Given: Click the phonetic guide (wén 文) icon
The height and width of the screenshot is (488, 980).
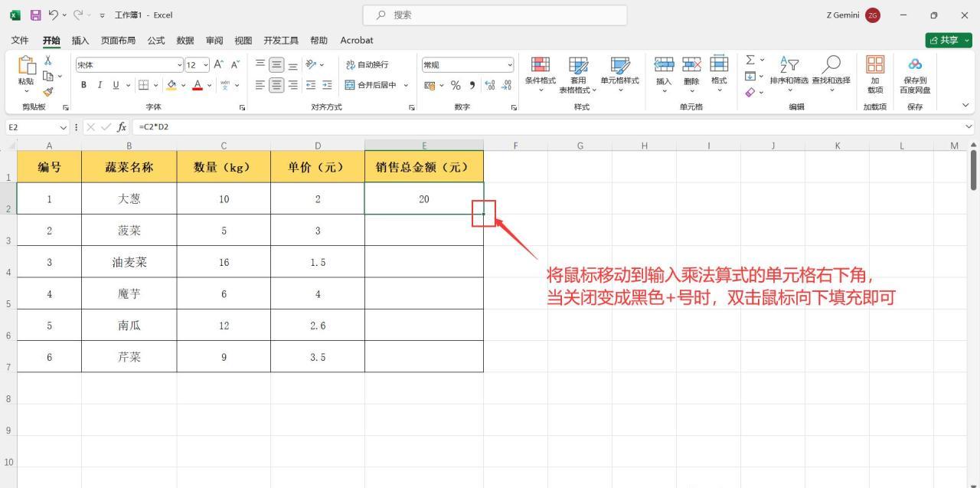Looking at the screenshot, I should pos(224,85).
